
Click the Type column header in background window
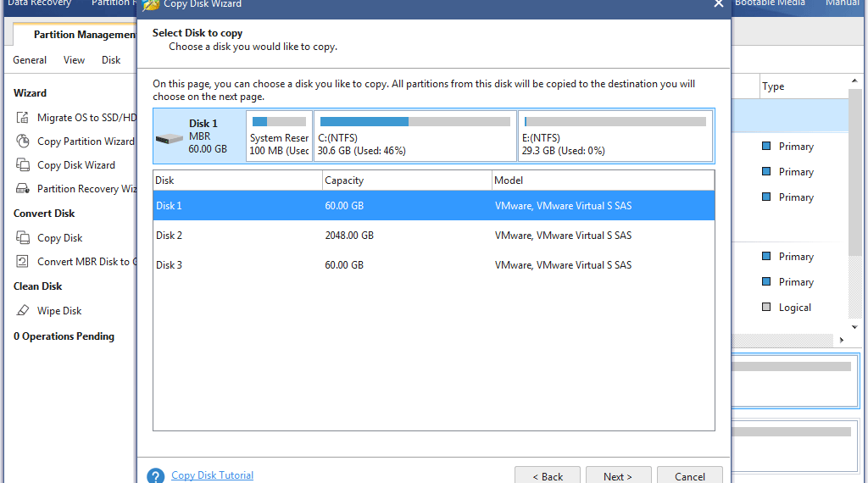click(x=773, y=86)
